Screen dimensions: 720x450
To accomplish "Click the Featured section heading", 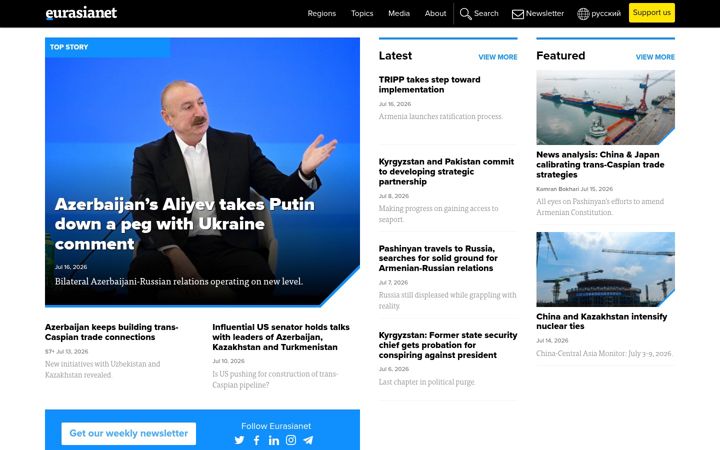I will [561, 56].
